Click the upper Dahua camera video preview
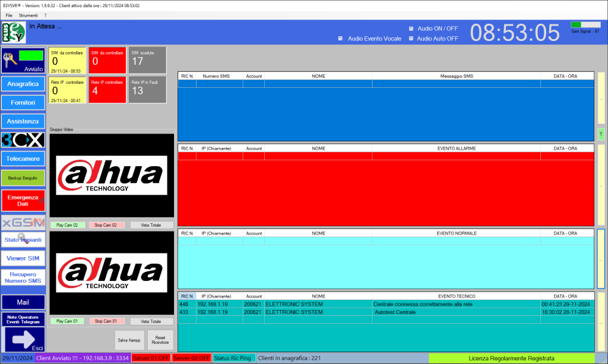The width and height of the screenshot is (608, 364). 112,176
